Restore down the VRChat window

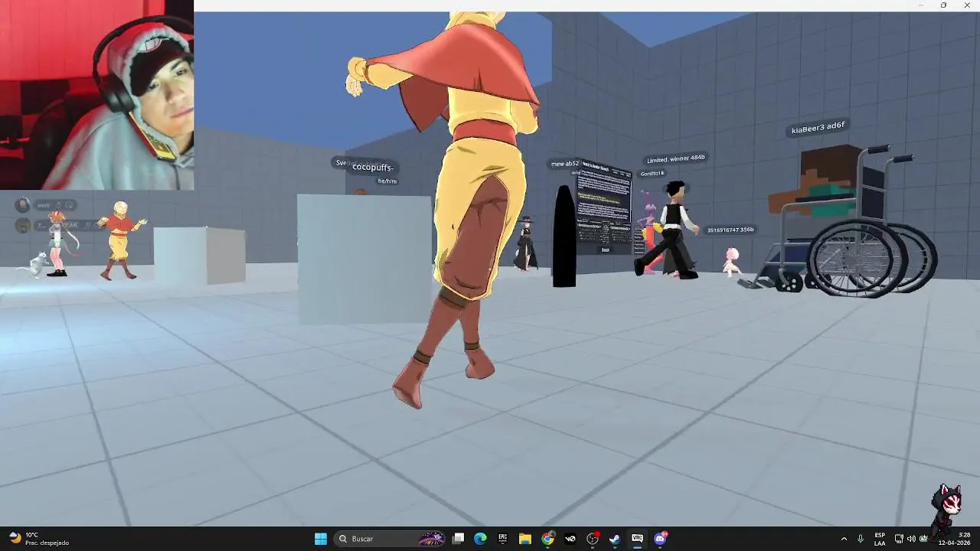point(943,5)
